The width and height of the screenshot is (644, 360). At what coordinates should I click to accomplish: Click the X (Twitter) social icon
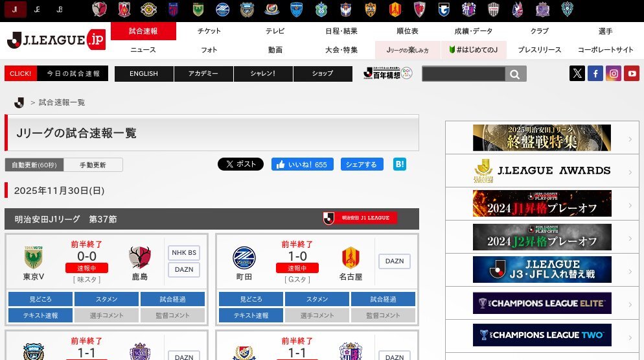point(577,73)
